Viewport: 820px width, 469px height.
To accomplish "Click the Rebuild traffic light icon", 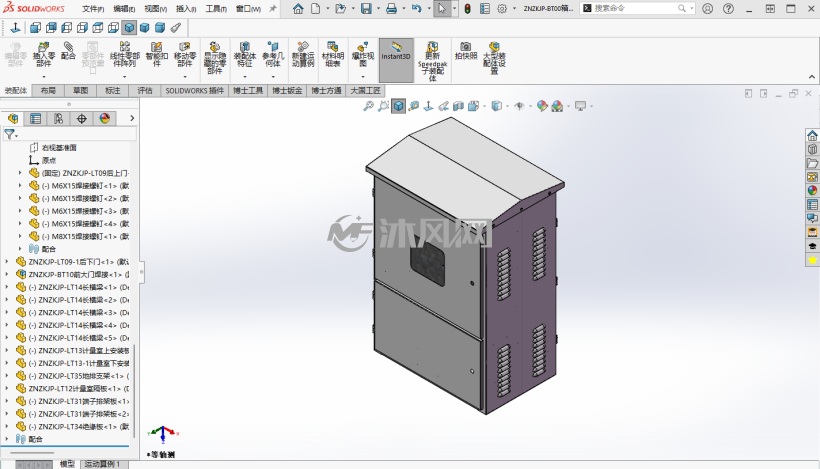I will point(468,8).
